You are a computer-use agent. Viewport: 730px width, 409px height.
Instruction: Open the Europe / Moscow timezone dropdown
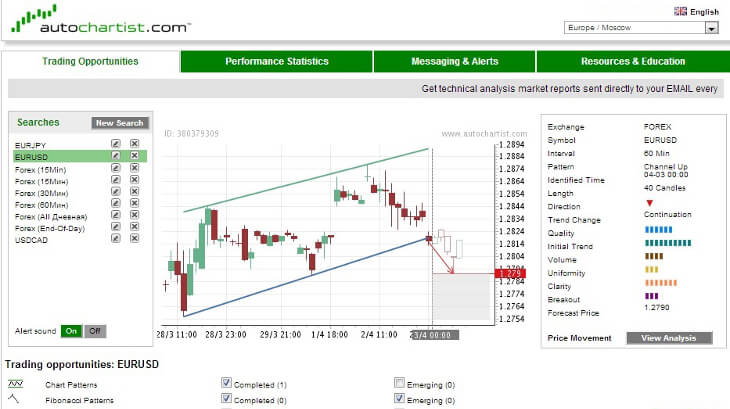pyautogui.click(x=641, y=28)
